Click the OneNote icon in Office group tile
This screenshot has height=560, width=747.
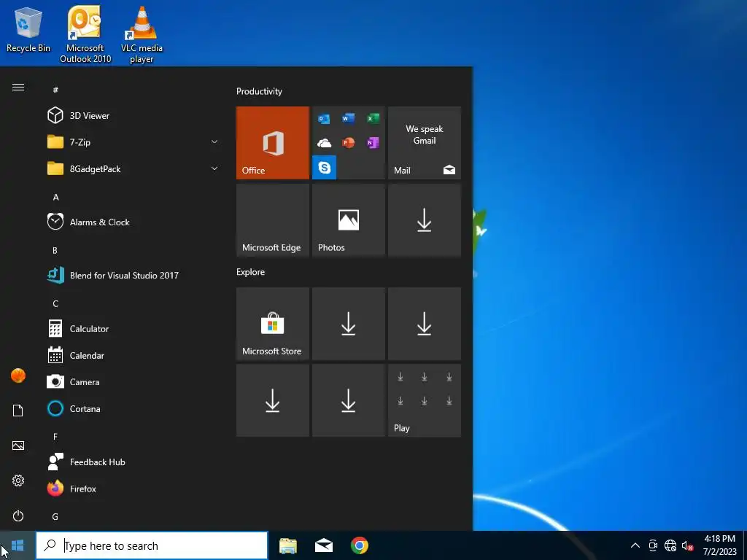tap(373, 143)
